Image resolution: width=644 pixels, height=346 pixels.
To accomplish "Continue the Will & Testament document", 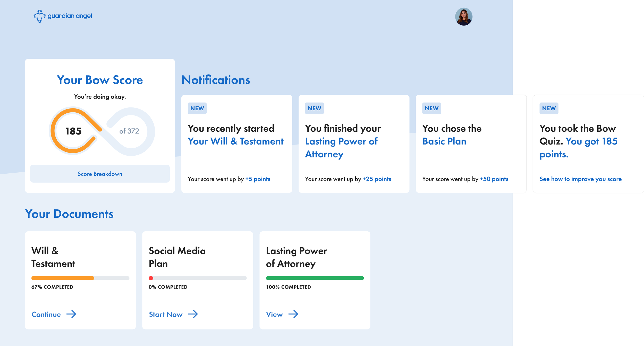I will (46, 314).
